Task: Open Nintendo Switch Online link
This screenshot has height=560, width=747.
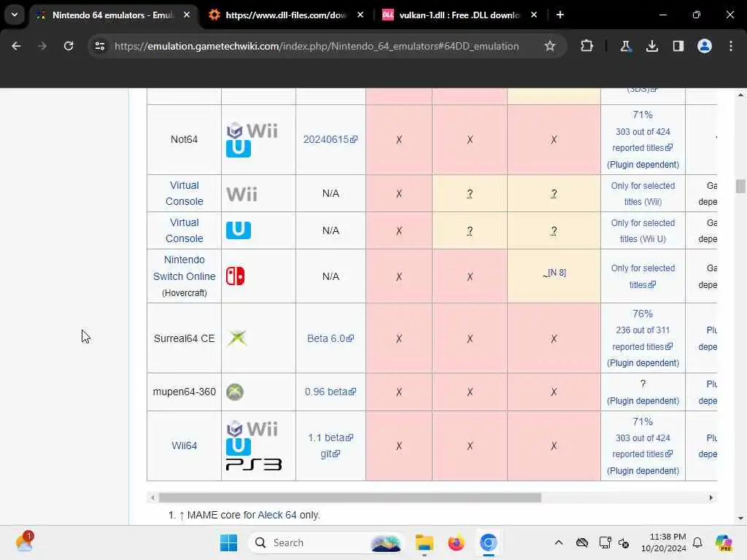Action: [x=185, y=268]
